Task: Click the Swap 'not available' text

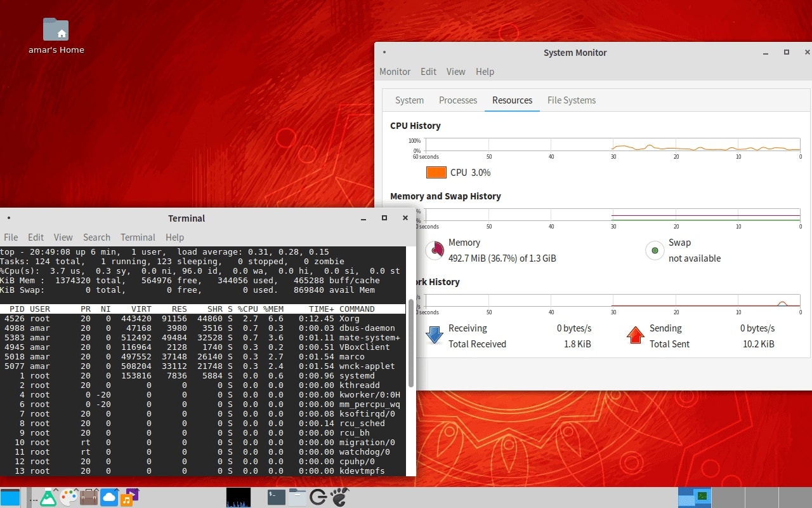Action: click(x=695, y=258)
